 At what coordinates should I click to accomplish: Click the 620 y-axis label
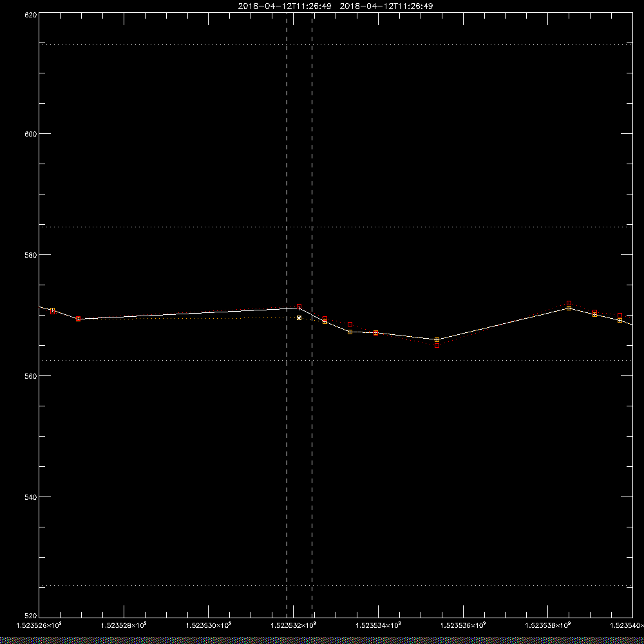click(x=31, y=15)
